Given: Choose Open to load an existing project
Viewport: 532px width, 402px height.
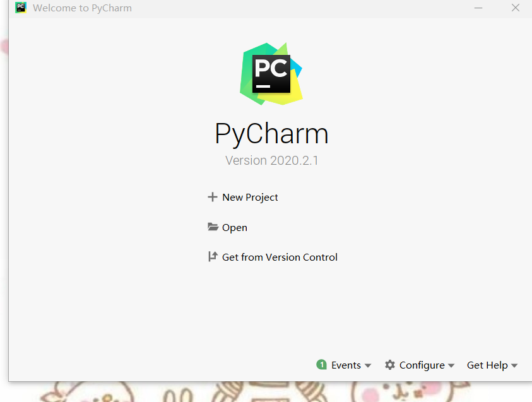Looking at the screenshot, I should click(235, 228).
